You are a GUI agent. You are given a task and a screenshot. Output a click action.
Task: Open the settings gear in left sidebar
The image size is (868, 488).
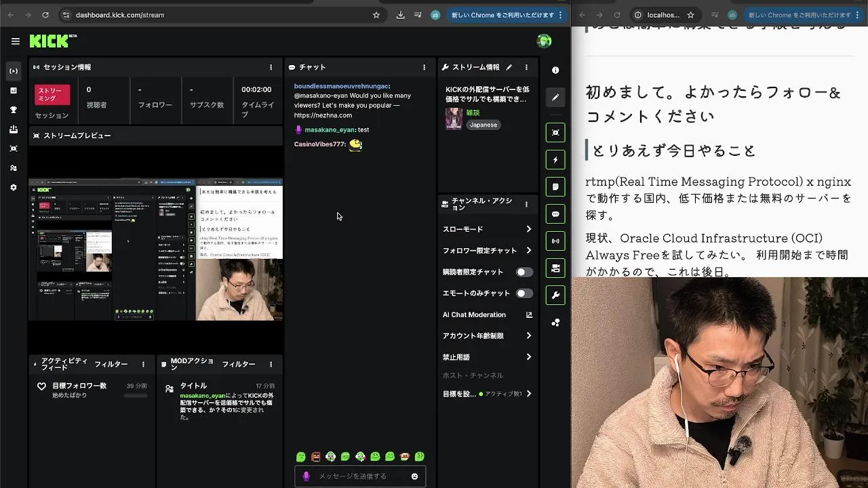(x=14, y=187)
